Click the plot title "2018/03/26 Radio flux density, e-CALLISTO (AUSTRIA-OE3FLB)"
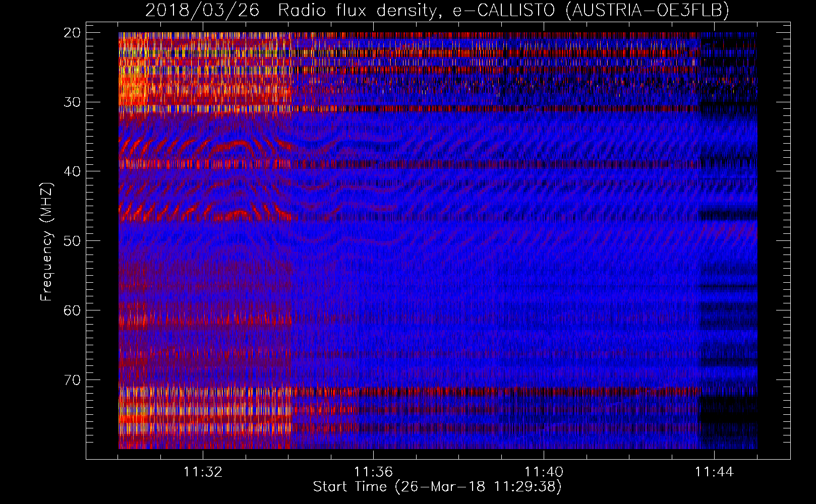Image resolution: width=816 pixels, height=504 pixels. [x=437, y=10]
